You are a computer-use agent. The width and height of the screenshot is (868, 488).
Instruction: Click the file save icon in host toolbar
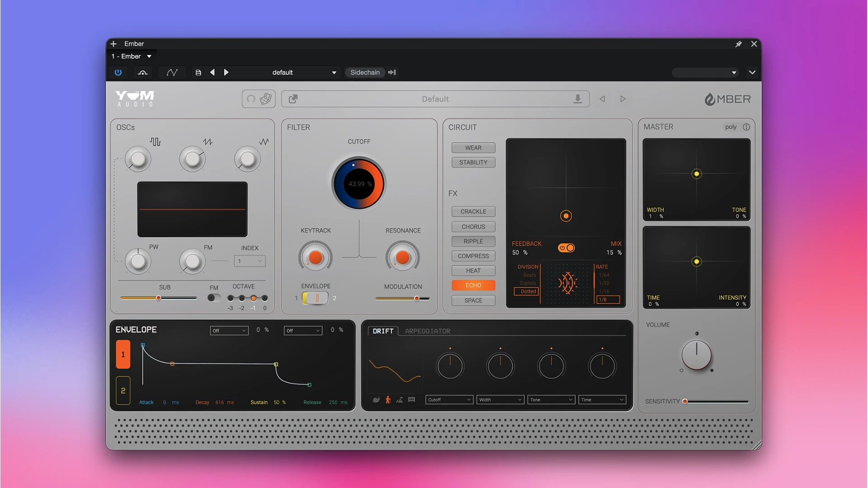point(198,72)
